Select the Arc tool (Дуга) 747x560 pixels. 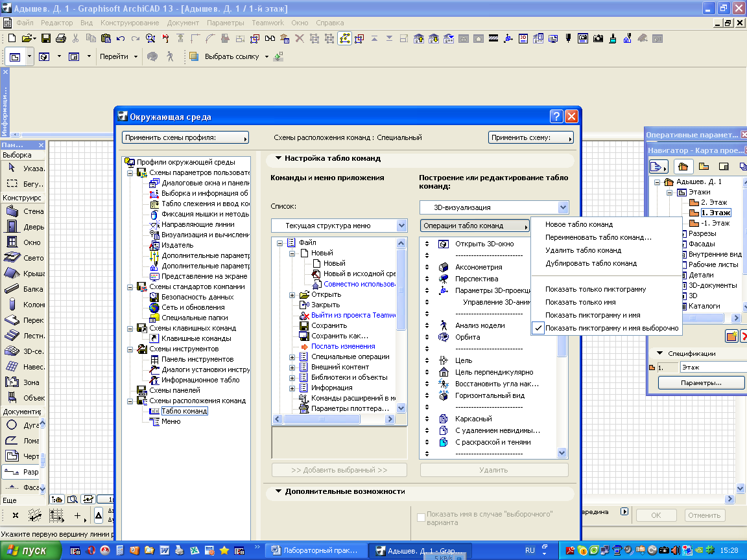coord(21,425)
